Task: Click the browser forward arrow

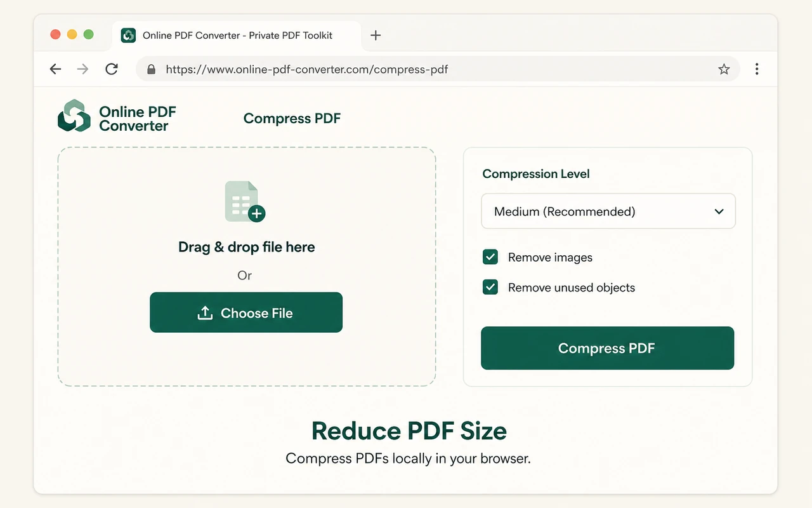Action: (x=83, y=69)
